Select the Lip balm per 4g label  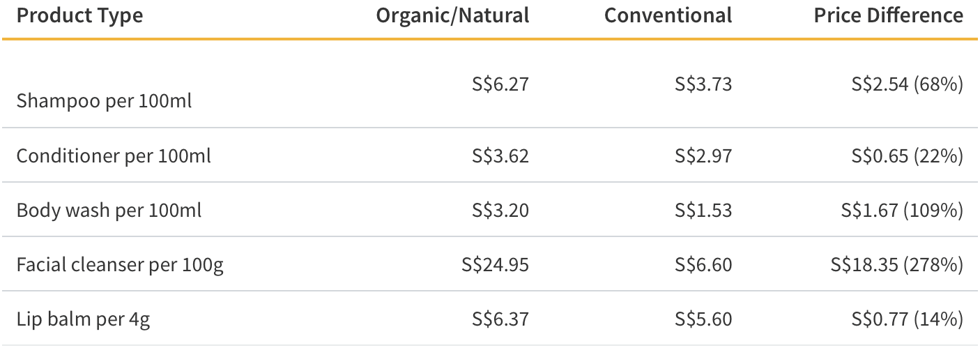[83, 319]
